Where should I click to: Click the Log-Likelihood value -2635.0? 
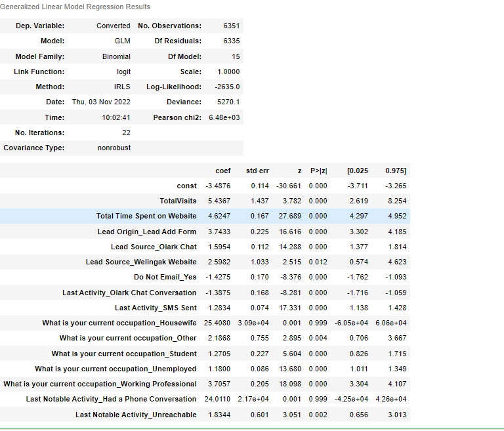(x=227, y=87)
